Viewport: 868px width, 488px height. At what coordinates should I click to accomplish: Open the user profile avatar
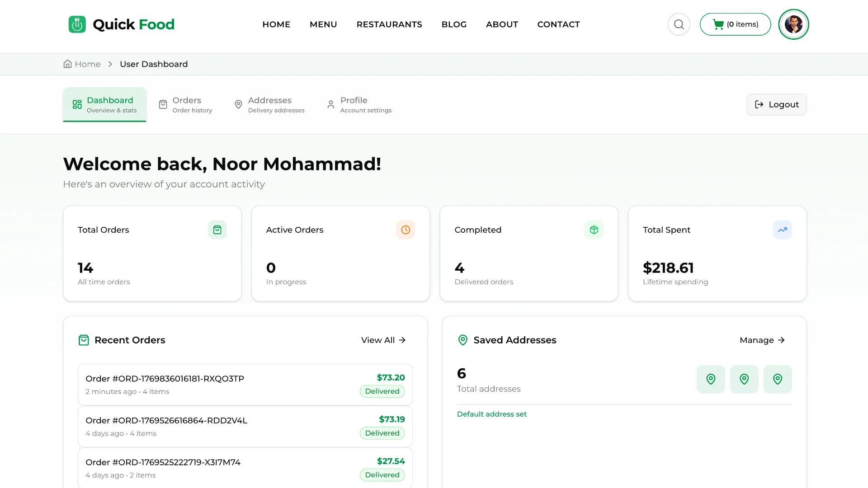pyautogui.click(x=793, y=24)
